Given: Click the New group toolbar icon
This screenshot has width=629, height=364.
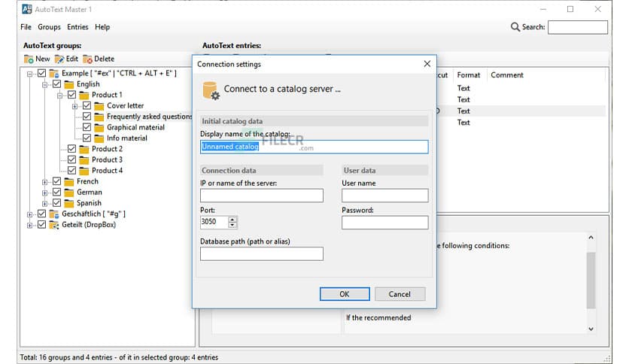Looking at the screenshot, I should pos(29,59).
